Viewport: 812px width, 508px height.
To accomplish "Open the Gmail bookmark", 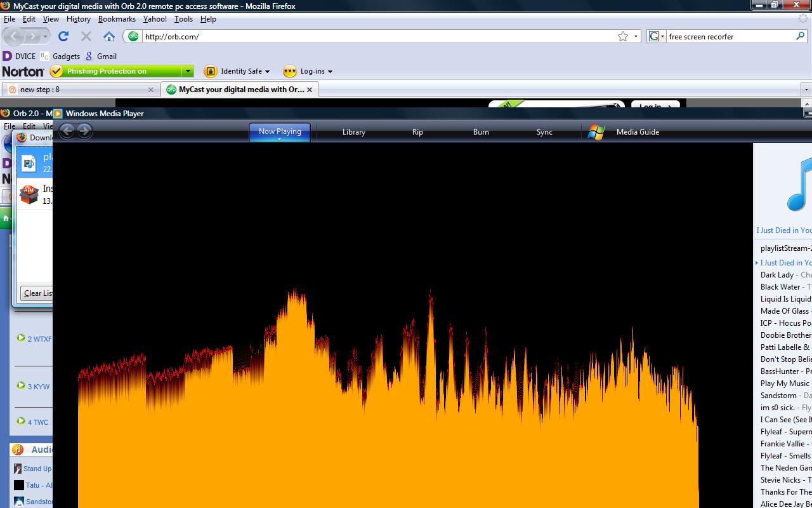I will coord(101,56).
